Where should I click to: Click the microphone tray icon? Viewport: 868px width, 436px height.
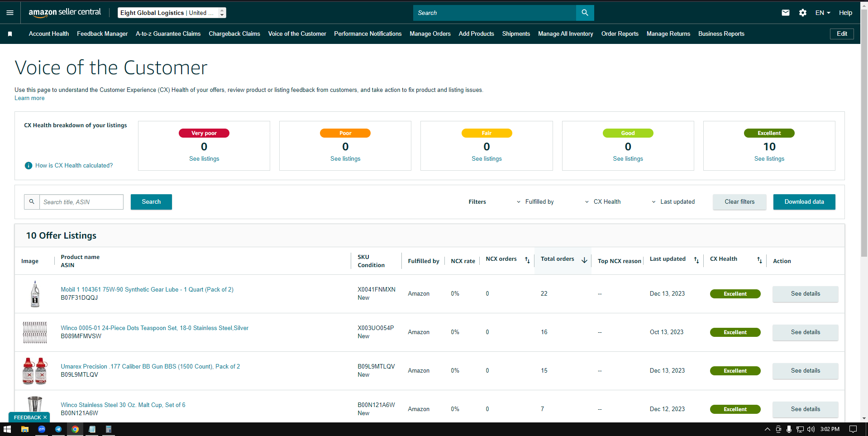click(x=789, y=429)
